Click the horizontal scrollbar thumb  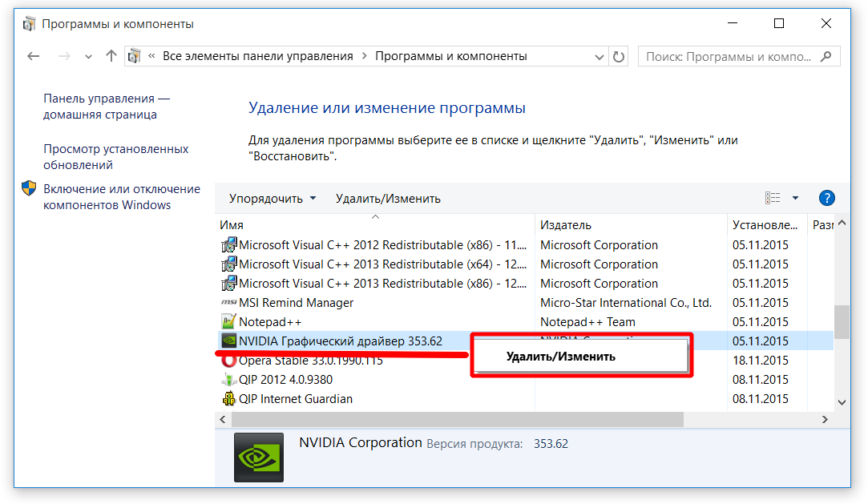[x=457, y=420]
